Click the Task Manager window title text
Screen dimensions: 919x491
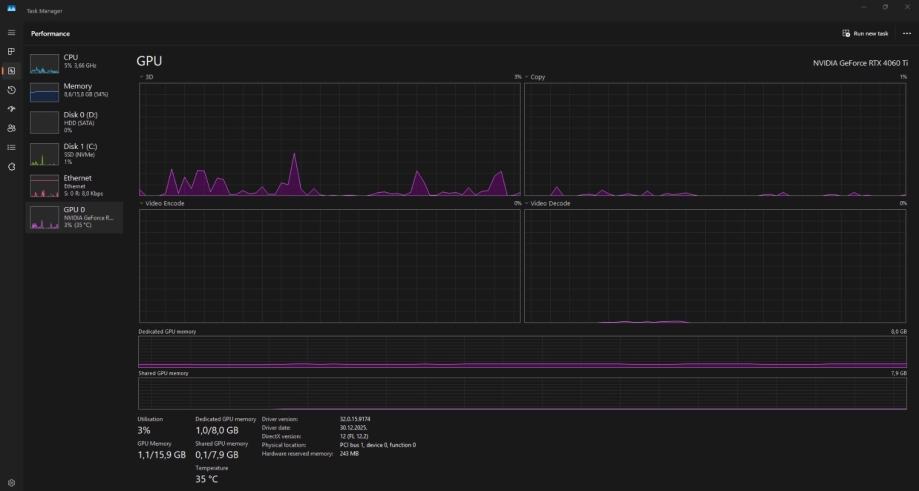(x=44, y=11)
